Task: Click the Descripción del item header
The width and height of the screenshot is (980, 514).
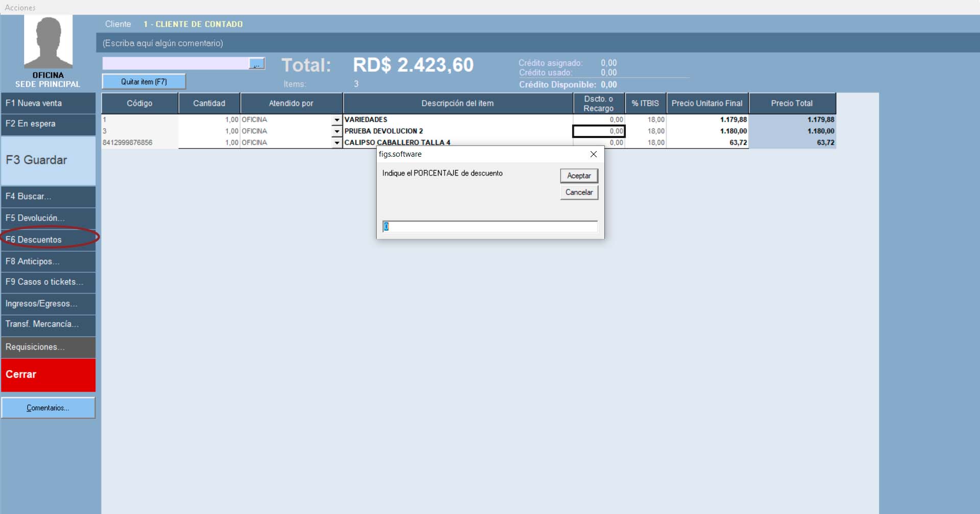Action: [458, 103]
